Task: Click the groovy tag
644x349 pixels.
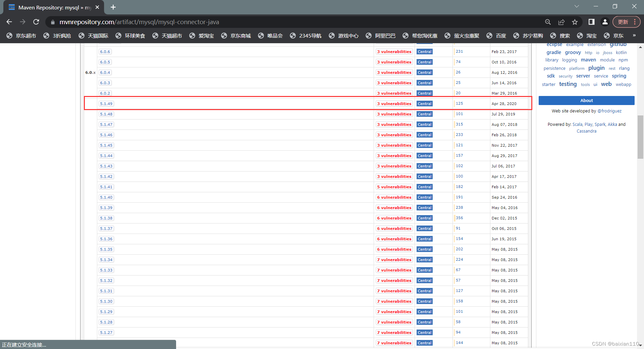Action: click(x=573, y=52)
